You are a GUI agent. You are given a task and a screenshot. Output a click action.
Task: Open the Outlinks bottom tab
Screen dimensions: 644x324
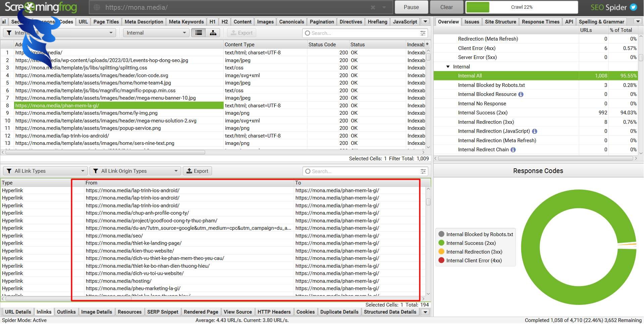click(66, 312)
